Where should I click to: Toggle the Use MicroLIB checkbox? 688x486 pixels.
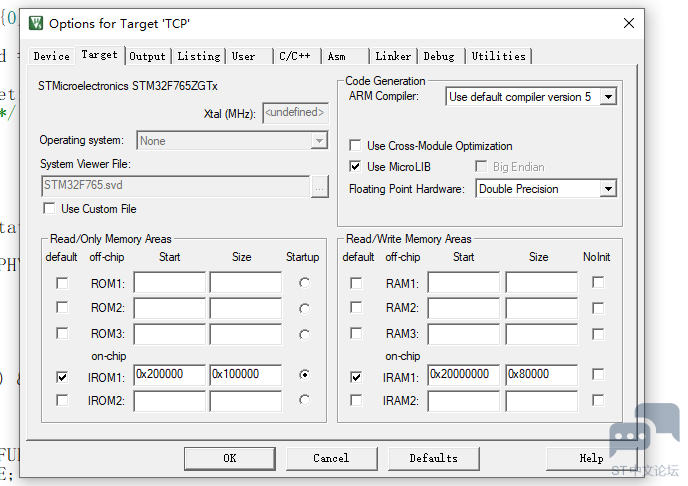click(355, 167)
